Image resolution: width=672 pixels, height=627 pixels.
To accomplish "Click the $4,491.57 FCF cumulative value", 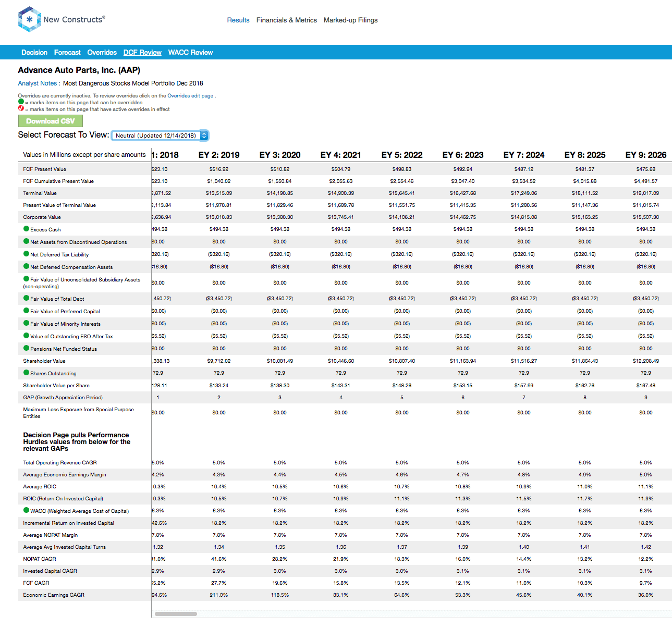I will tap(646, 181).
